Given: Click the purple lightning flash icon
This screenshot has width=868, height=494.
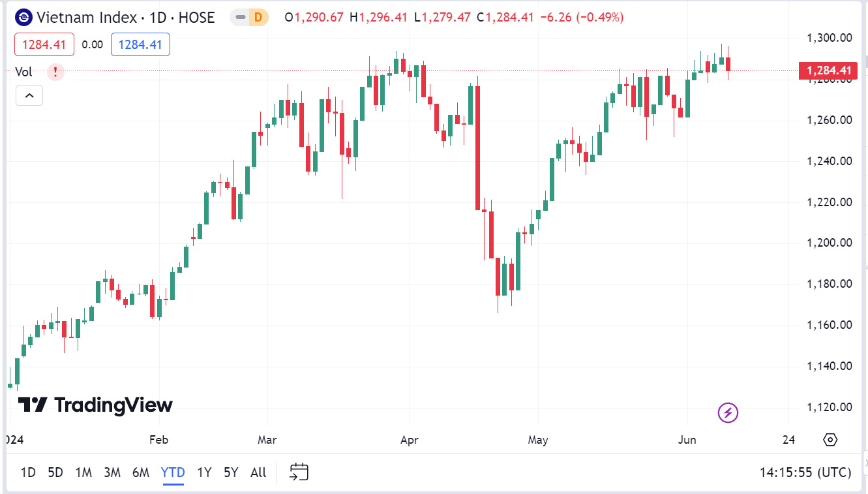Looking at the screenshot, I should 728,412.
